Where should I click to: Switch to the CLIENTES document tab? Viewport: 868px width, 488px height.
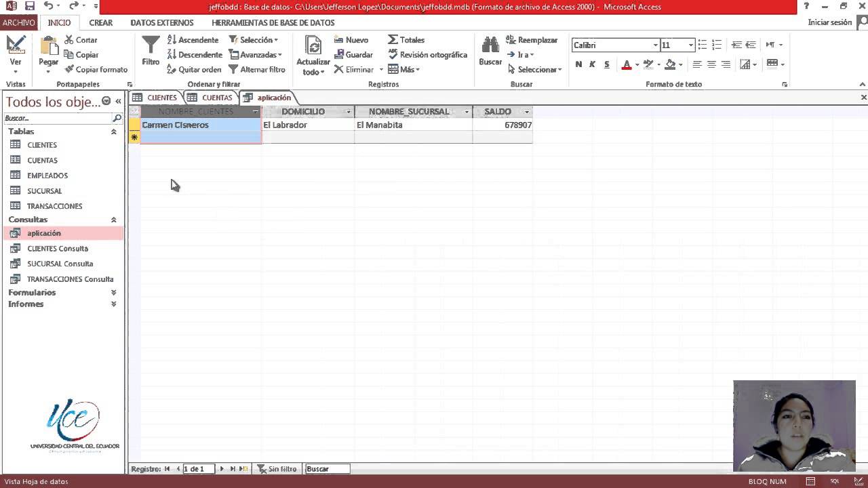coord(155,98)
